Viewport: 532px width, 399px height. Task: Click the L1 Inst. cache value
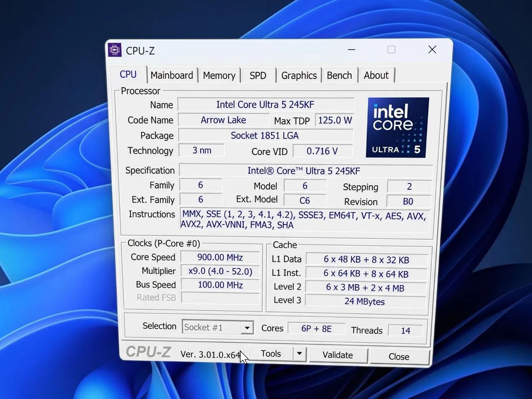tap(366, 274)
